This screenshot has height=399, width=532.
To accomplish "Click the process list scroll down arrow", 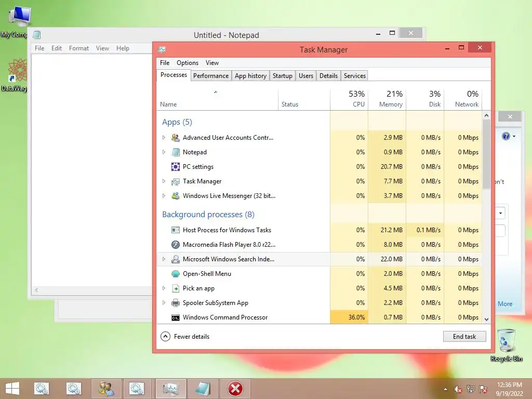I will click(486, 320).
